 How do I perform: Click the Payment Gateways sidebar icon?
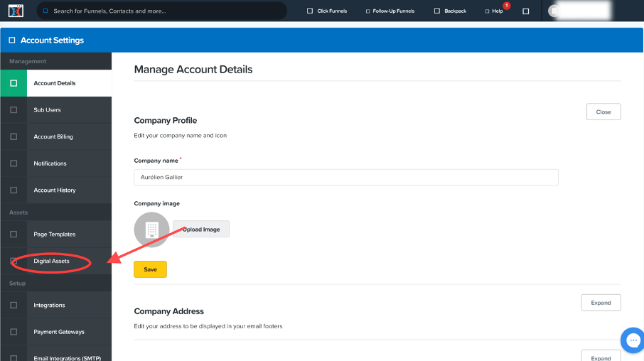[x=14, y=332]
